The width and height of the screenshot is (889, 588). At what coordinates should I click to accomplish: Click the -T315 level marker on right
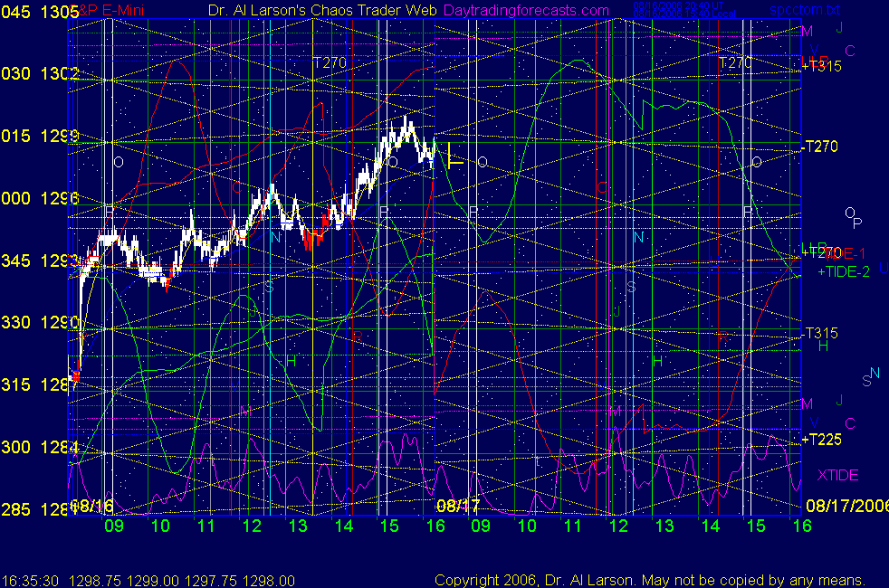(x=821, y=333)
